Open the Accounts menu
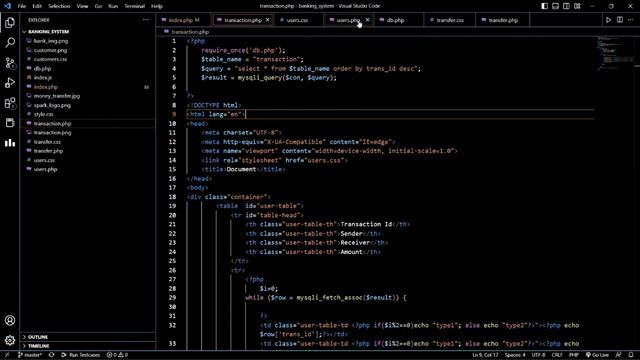The height and width of the screenshot is (360, 640). (x=10, y=320)
